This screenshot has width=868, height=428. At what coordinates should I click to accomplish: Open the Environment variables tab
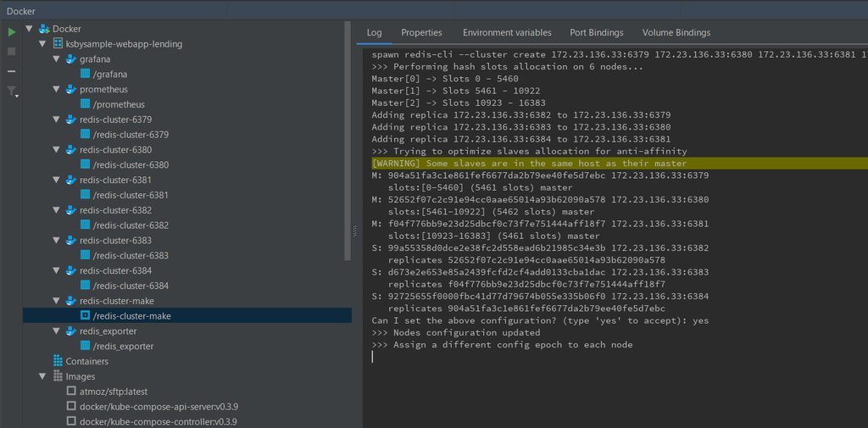point(507,33)
